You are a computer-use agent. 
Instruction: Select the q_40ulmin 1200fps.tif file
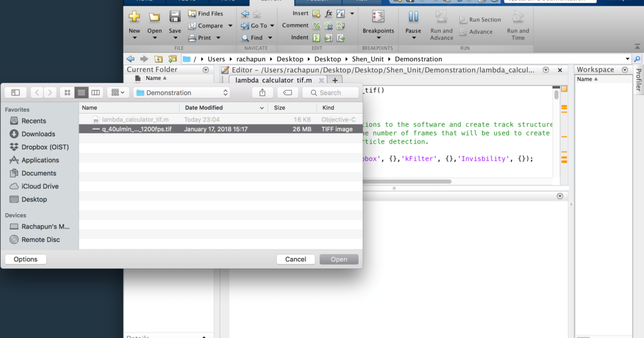click(134, 129)
